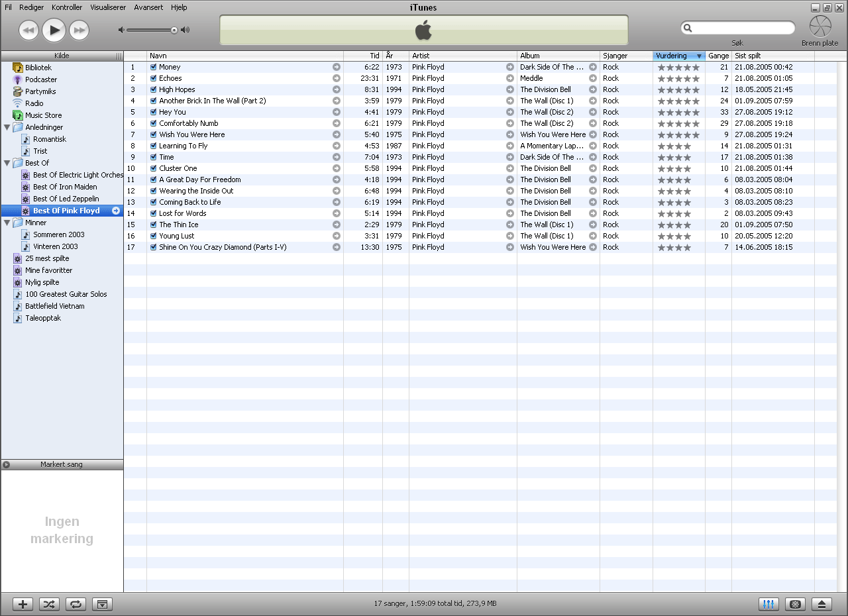Select the Romantisk playlist

50,139
